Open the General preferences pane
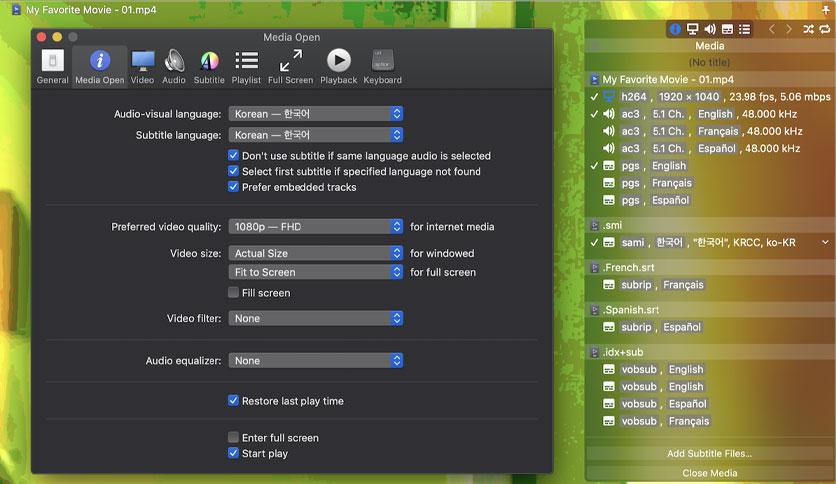The image size is (836, 484). pyautogui.click(x=52, y=66)
